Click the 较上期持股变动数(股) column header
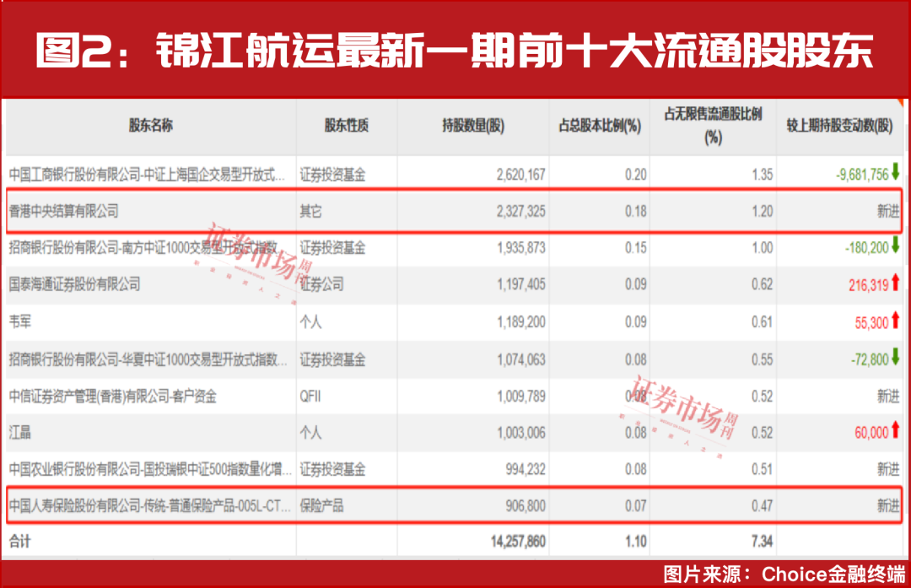Image resolution: width=911 pixels, height=588 pixels. click(839, 126)
